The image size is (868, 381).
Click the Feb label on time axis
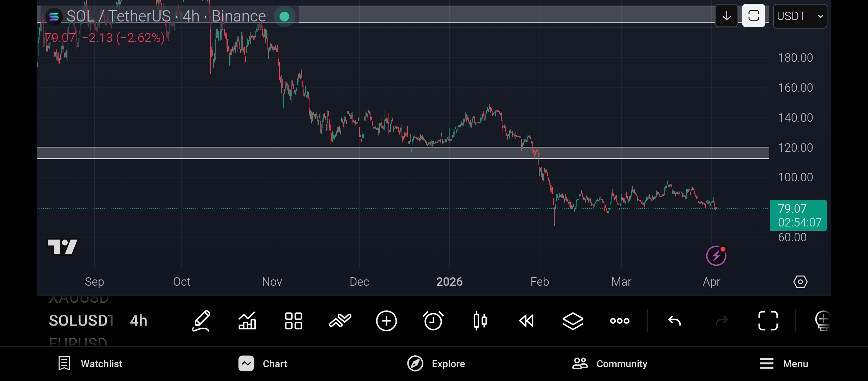click(540, 282)
